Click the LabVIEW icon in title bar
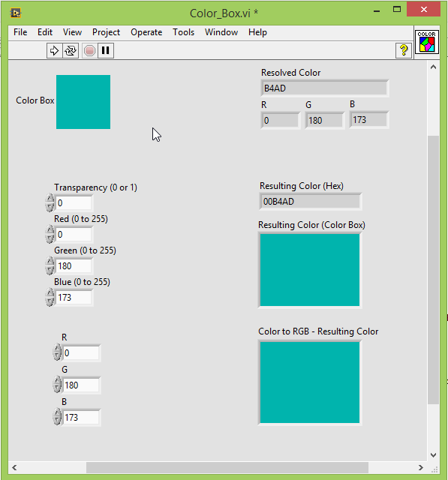Viewport: 448px width, 480px height. click(16, 13)
